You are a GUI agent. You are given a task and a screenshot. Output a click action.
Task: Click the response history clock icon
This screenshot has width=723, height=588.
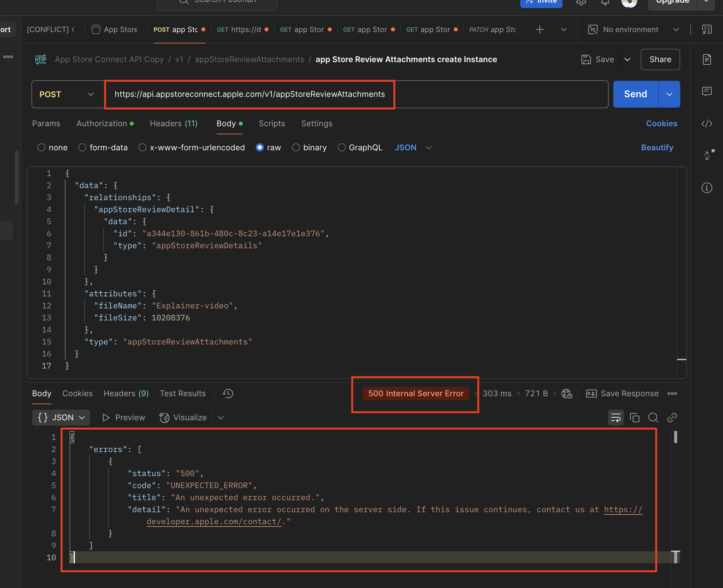click(x=228, y=394)
